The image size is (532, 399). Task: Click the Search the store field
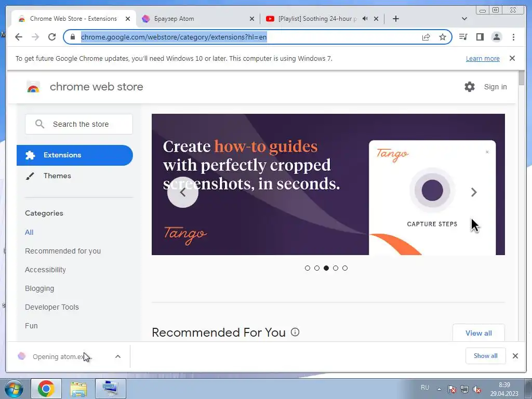[79, 124]
